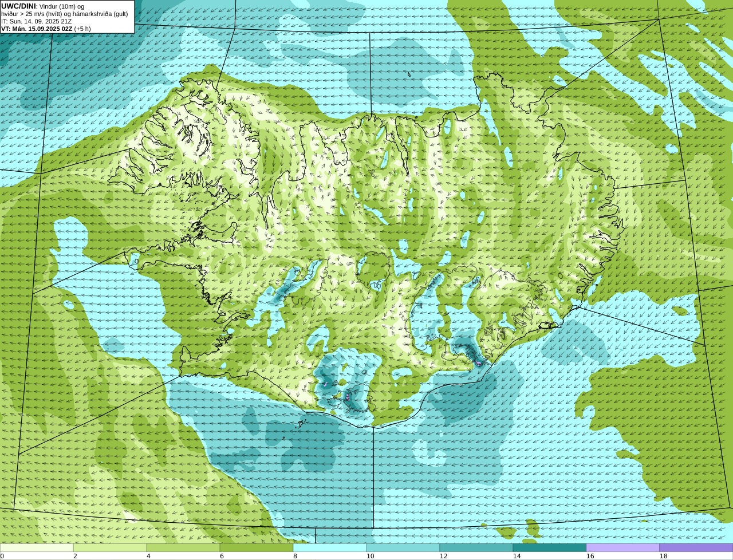Click the legend scale label "14"

click(517, 556)
